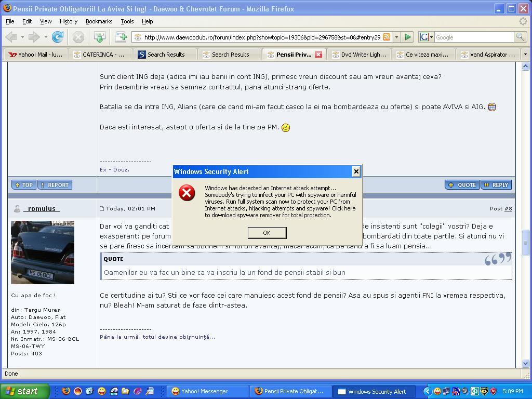This screenshot has height=399, width=532.
Task: Switch to Yahoo! Messenger taskbar window
Action: pos(208,391)
